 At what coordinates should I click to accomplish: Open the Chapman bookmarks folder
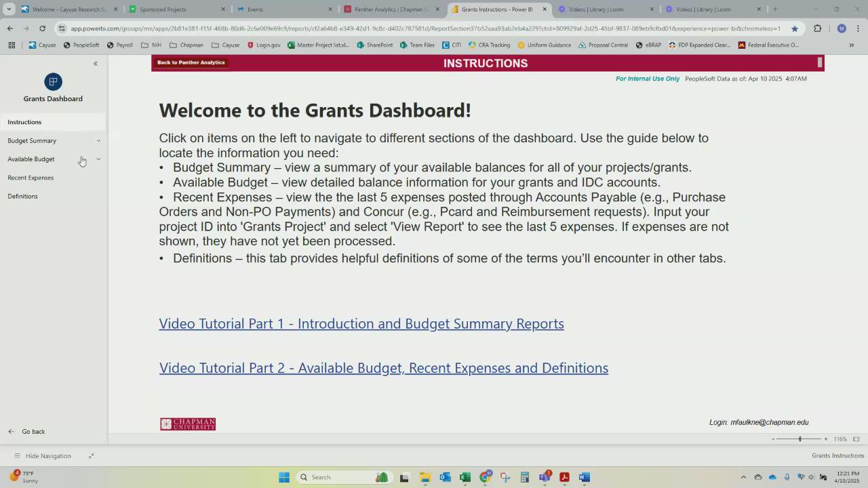point(186,45)
